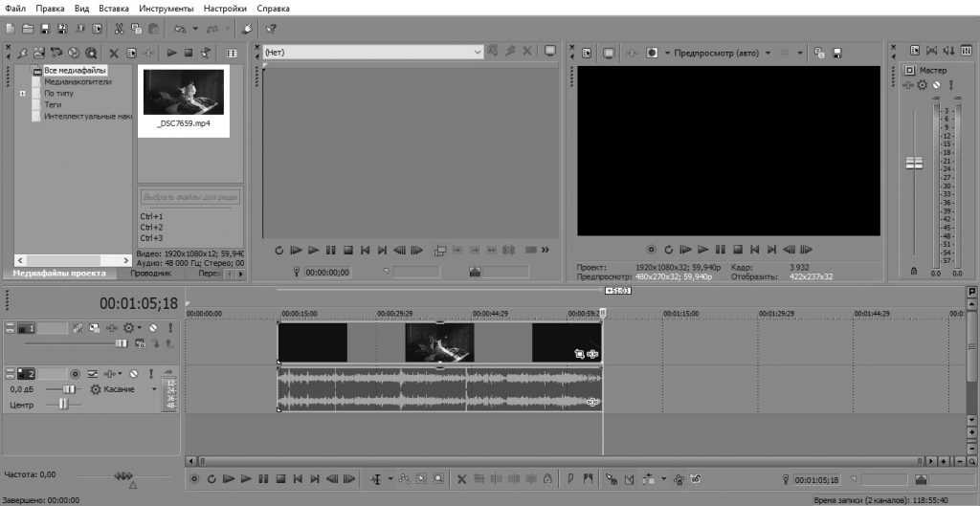
Task: Switch to the "Проводник" tab
Action: click(150, 274)
